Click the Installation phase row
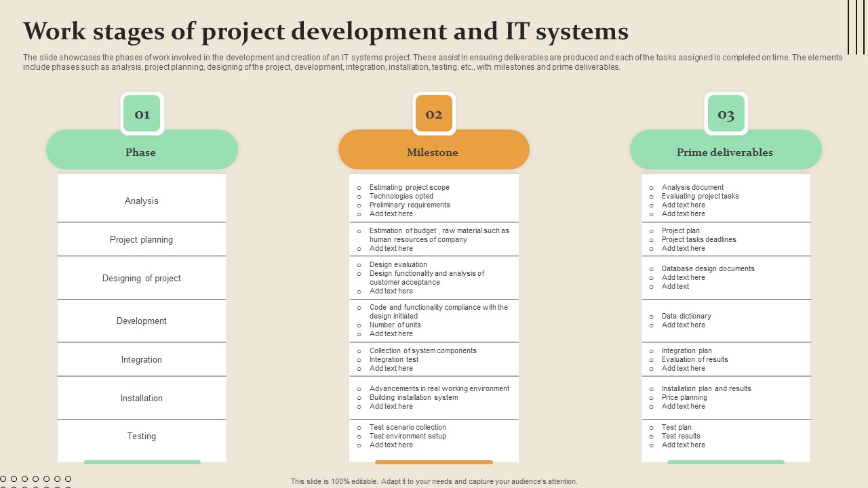This screenshot has height=488, width=868. pyautogui.click(x=142, y=398)
